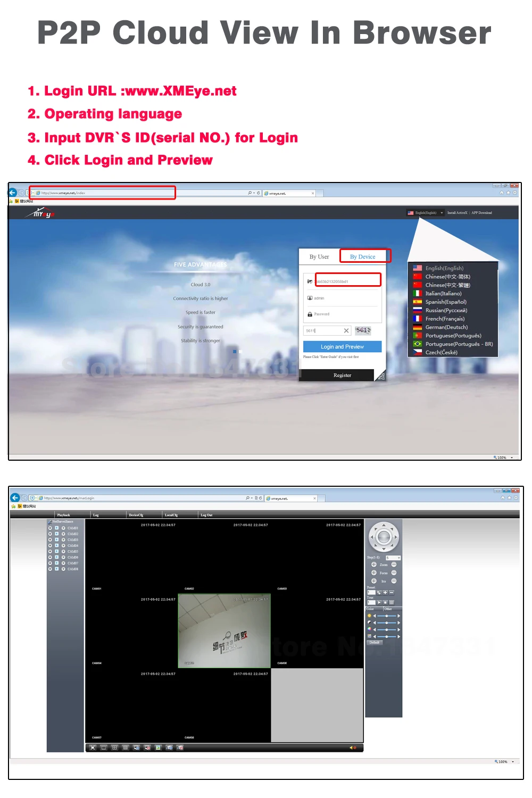This screenshot has height=798, width=532.
Task: Select Portuguese(Português - BR) language
Action: point(459,344)
